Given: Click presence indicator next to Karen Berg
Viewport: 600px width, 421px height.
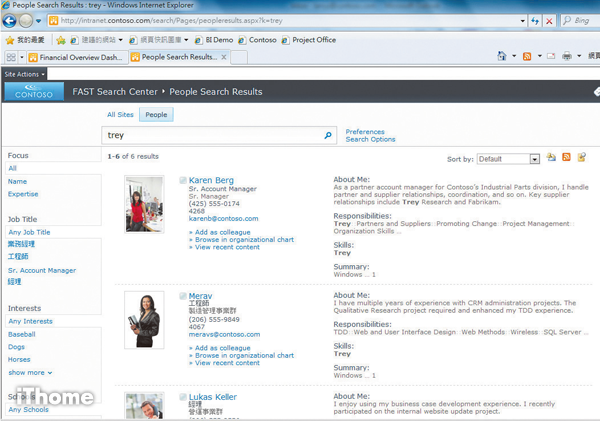Looking at the screenshot, I should (x=183, y=181).
